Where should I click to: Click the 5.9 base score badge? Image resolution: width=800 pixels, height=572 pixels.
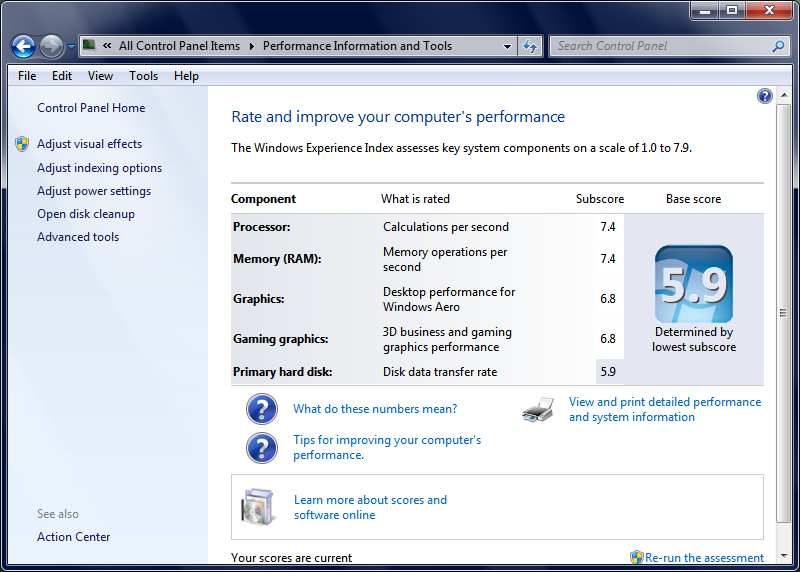[x=693, y=284]
